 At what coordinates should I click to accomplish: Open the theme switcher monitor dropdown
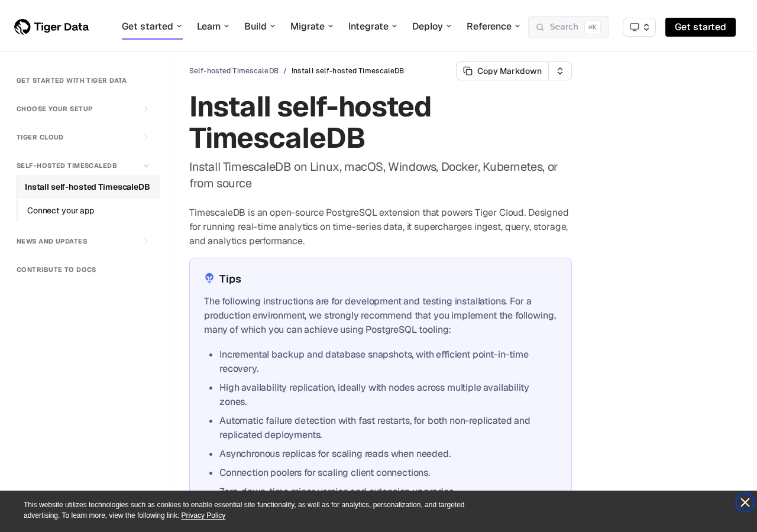point(639,27)
